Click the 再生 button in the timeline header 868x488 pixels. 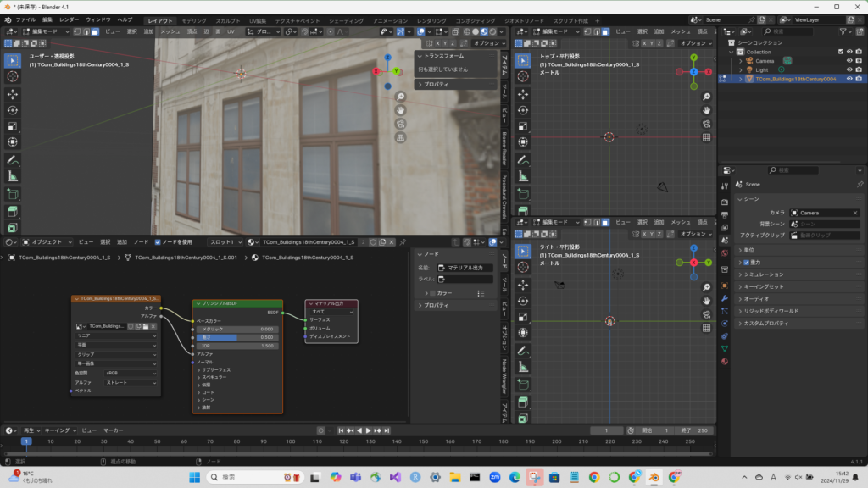(x=30, y=430)
